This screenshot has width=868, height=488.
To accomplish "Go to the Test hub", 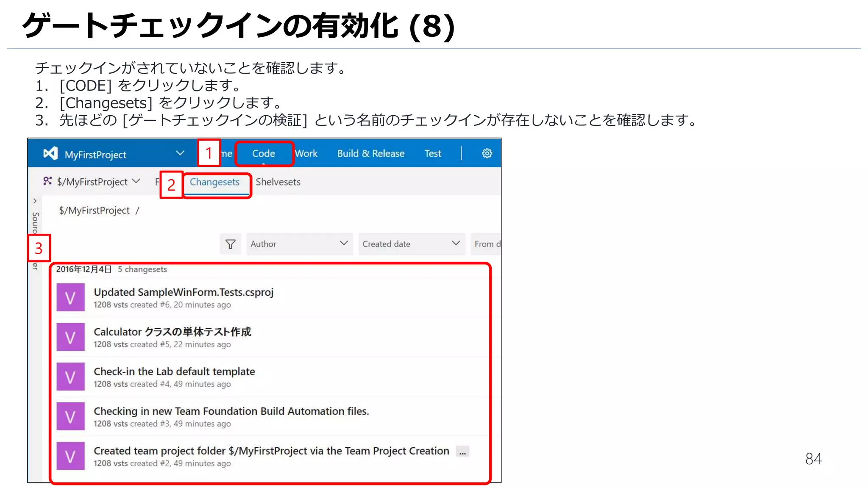I will click(x=433, y=153).
